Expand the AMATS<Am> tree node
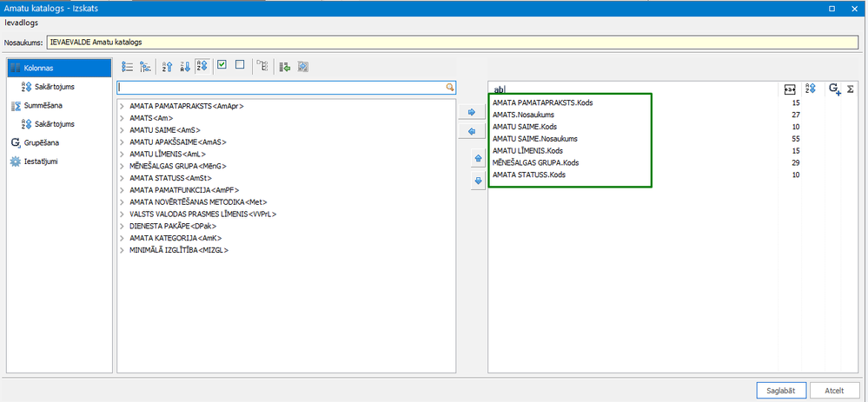The image size is (868, 402). point(123,118)
